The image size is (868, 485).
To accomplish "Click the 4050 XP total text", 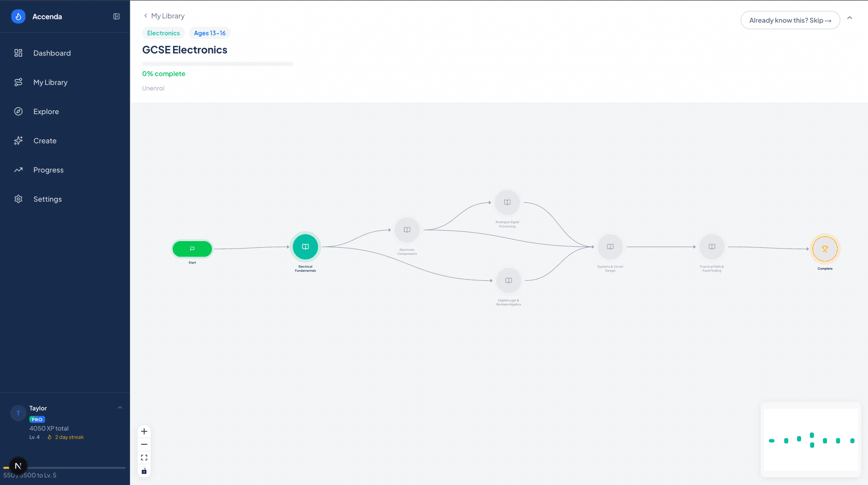I will pos(49,428).
